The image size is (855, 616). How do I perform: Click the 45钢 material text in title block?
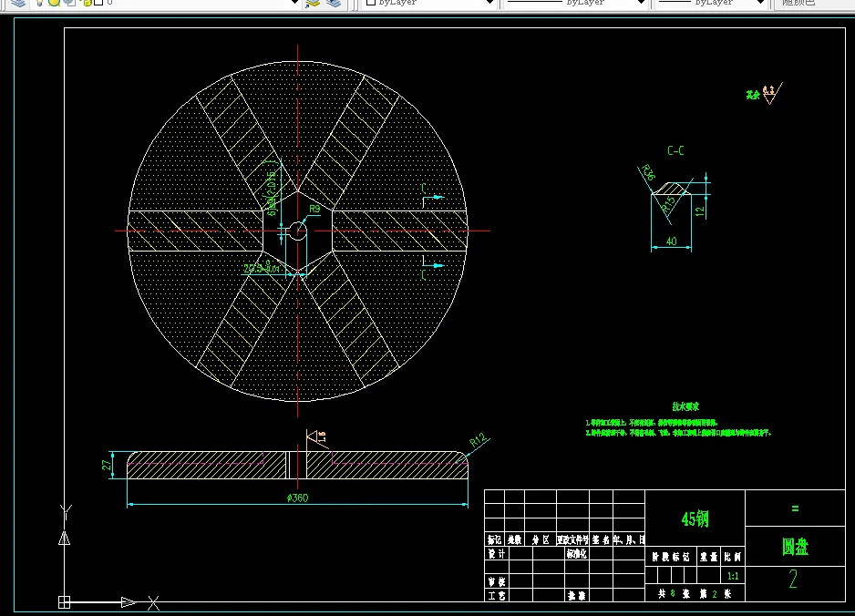point(695,519)
